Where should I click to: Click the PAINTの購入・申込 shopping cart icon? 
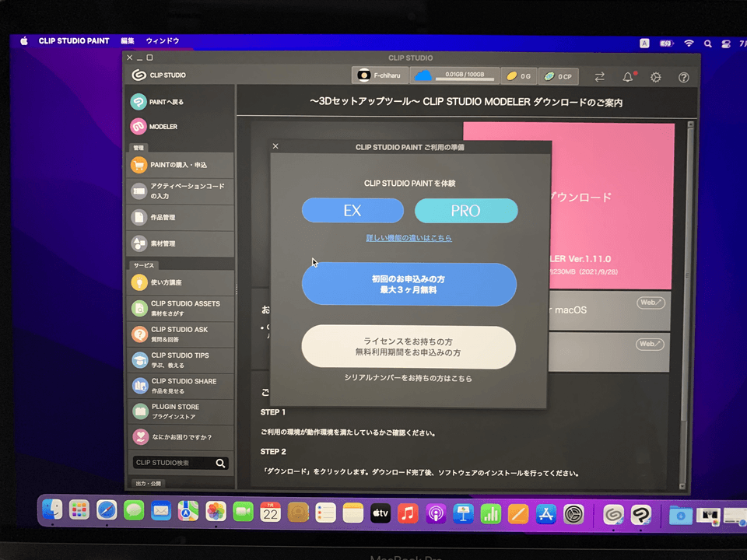(x=140, y=164)
